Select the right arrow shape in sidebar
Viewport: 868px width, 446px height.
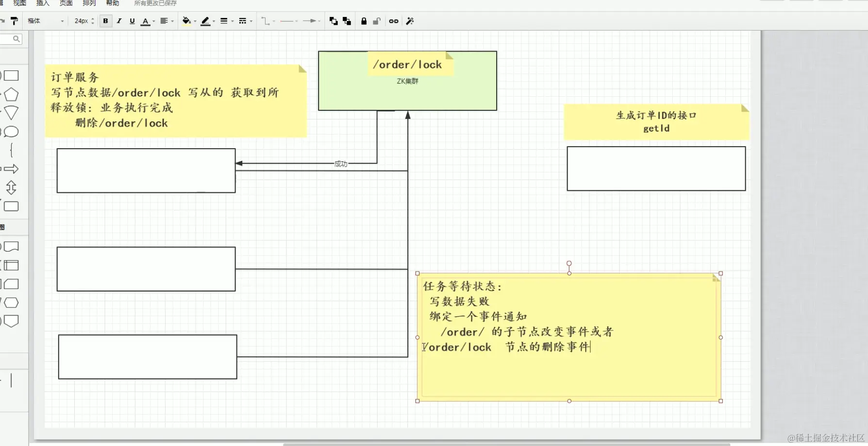tap(11, 169)
